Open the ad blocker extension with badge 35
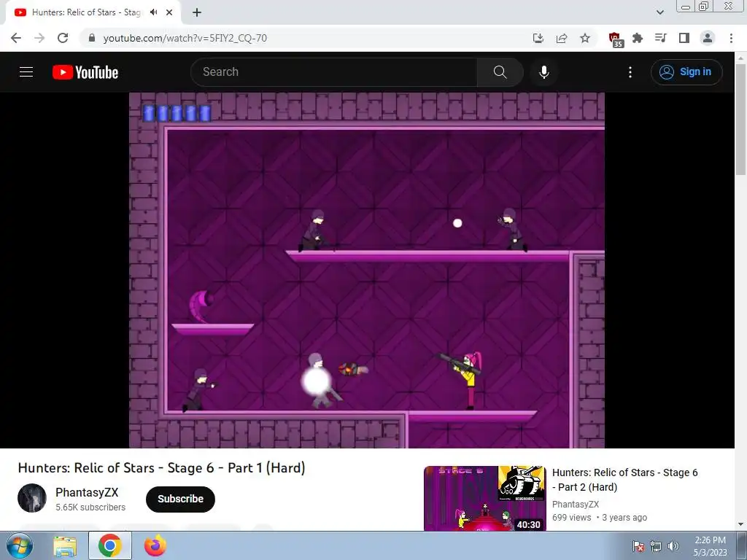 pyautogui.click(x=616, y=39)
